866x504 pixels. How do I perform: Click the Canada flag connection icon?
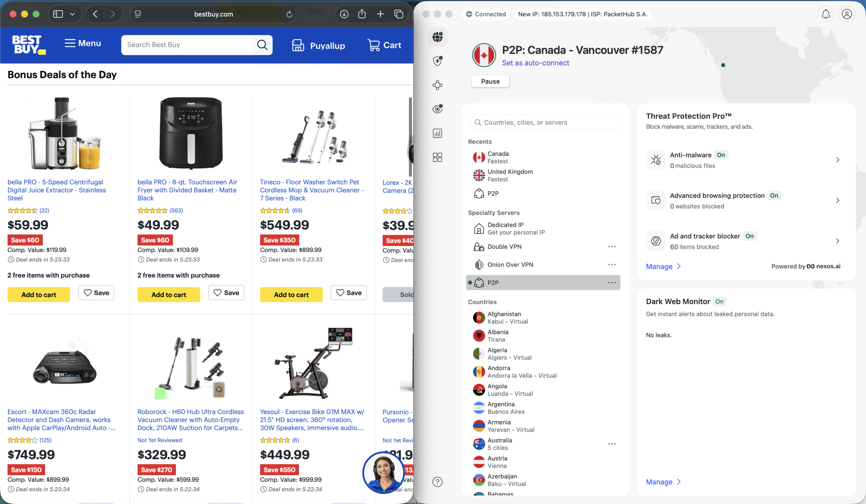484,55
